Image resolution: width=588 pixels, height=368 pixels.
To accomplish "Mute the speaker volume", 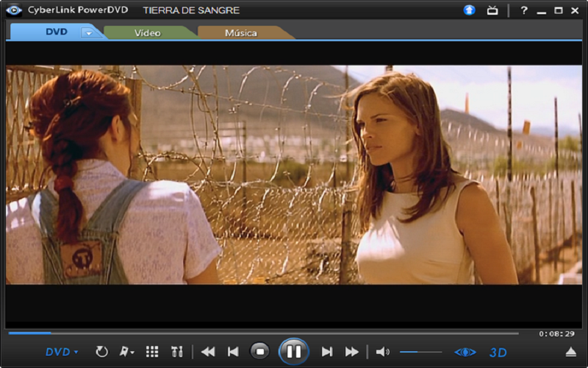I will (x=382, y=352).
